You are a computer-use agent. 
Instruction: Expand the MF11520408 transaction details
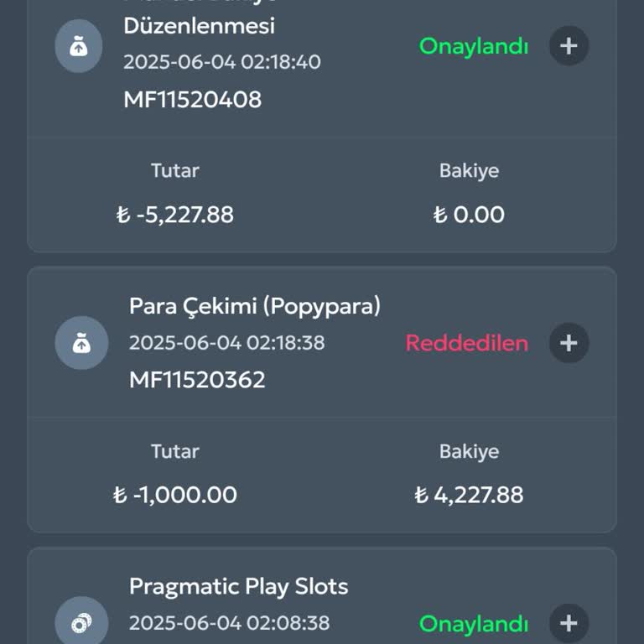point(569,45)
